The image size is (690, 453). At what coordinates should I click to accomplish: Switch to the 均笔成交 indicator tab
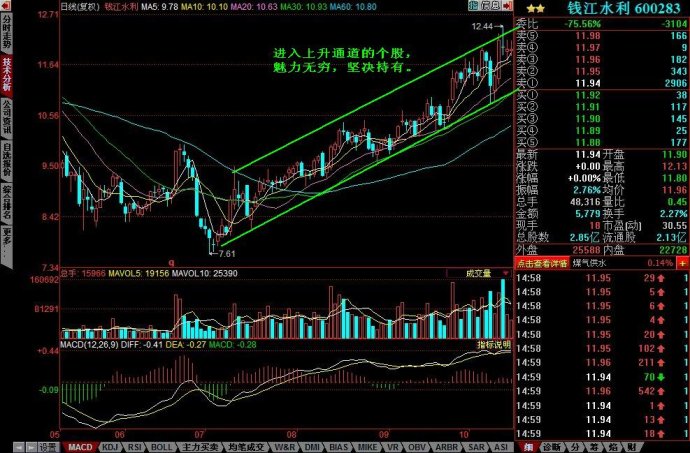pyautogui.click(x=246, y=448)
